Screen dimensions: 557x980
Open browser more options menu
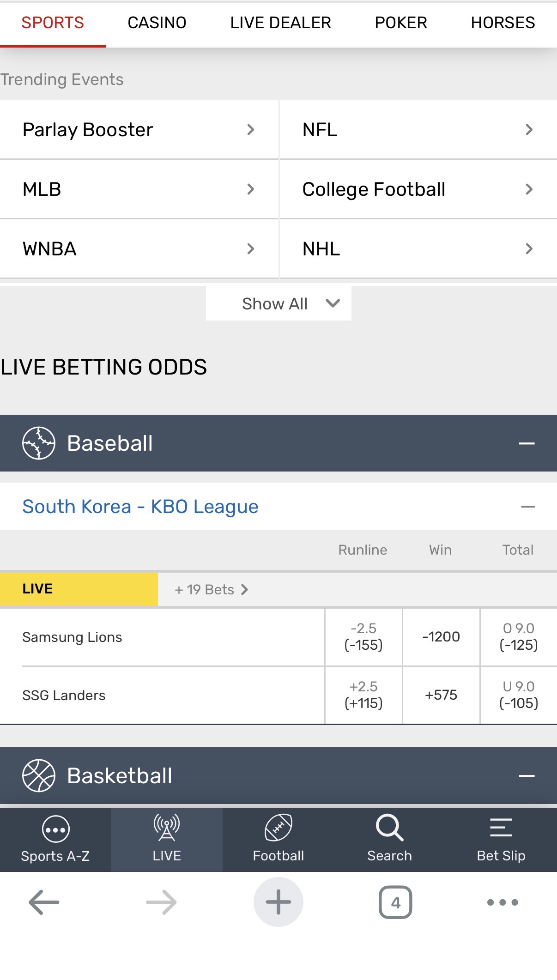503,902
